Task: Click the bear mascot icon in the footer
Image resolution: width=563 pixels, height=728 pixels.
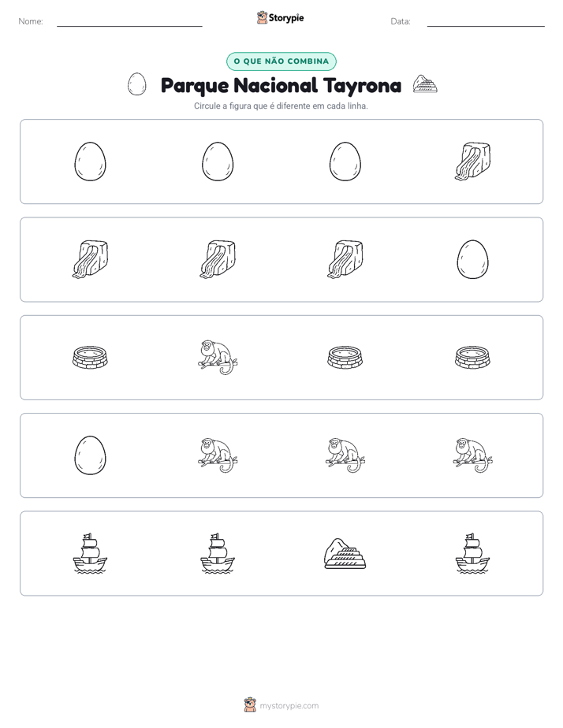Action: coord(250,705)
